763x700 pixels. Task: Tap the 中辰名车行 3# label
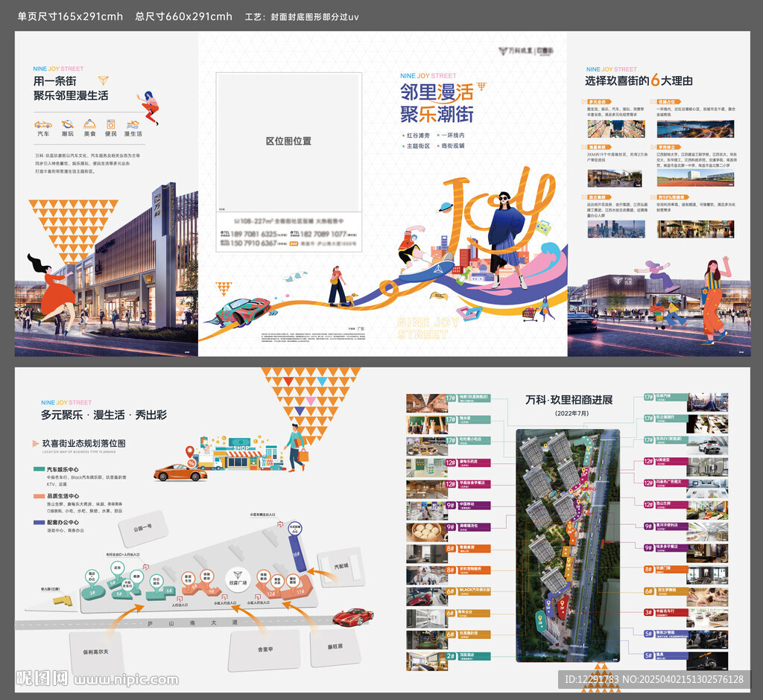(x=665, y=612)
